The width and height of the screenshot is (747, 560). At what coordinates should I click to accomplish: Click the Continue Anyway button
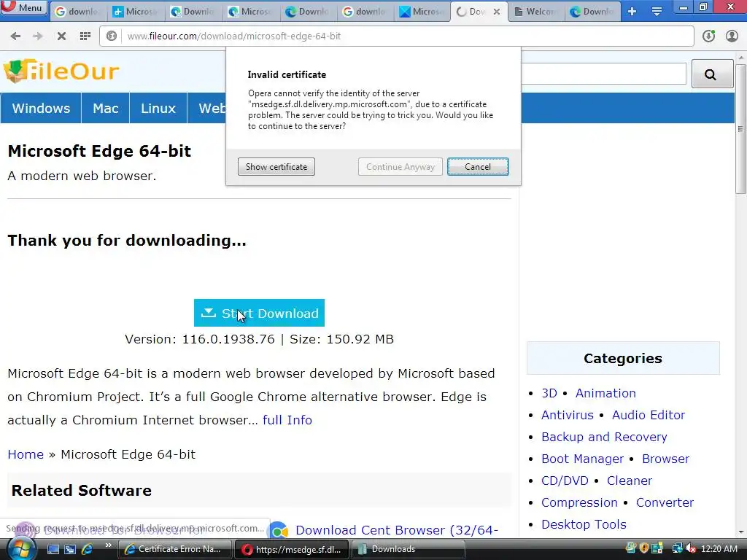400,167
